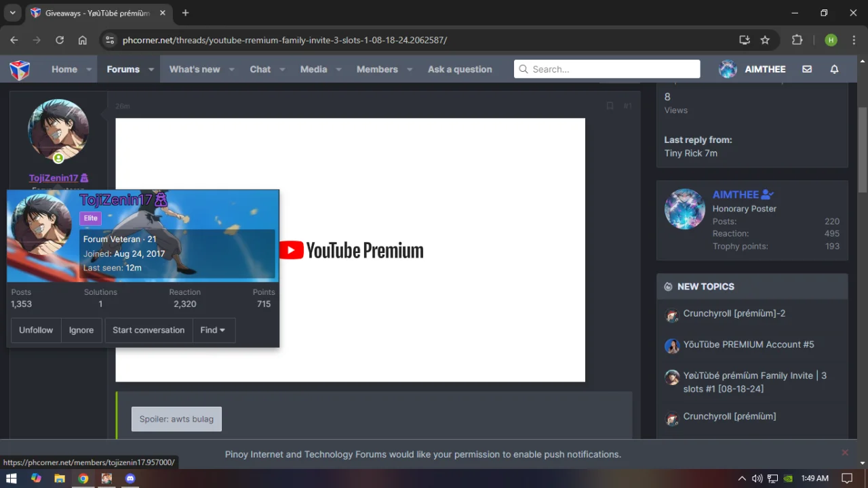Expand the Media dropdown arrow
The width and height of the screenshot is (868, 488).
(x=338, y=69)
